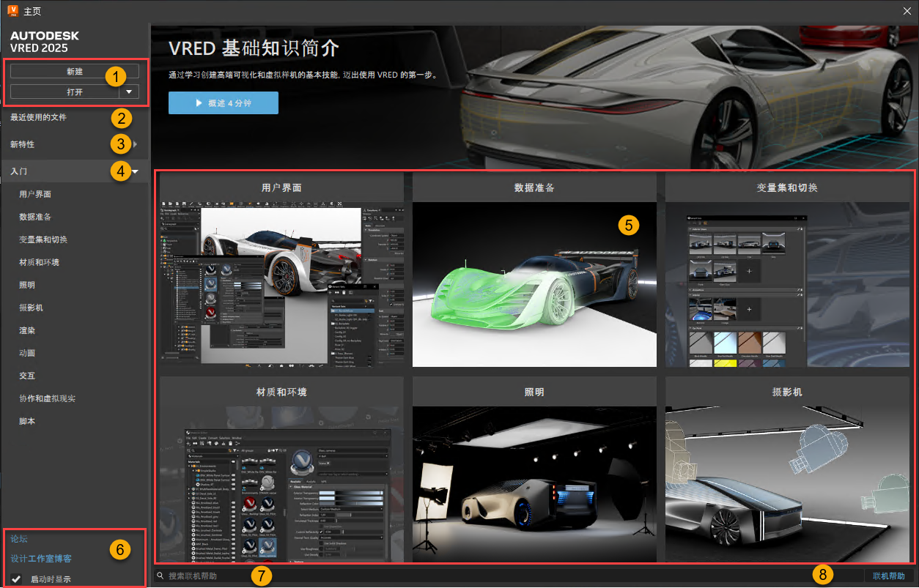Screen dimensions: 919x588
Task: Click the 打开 button
Action: (64, 92)
